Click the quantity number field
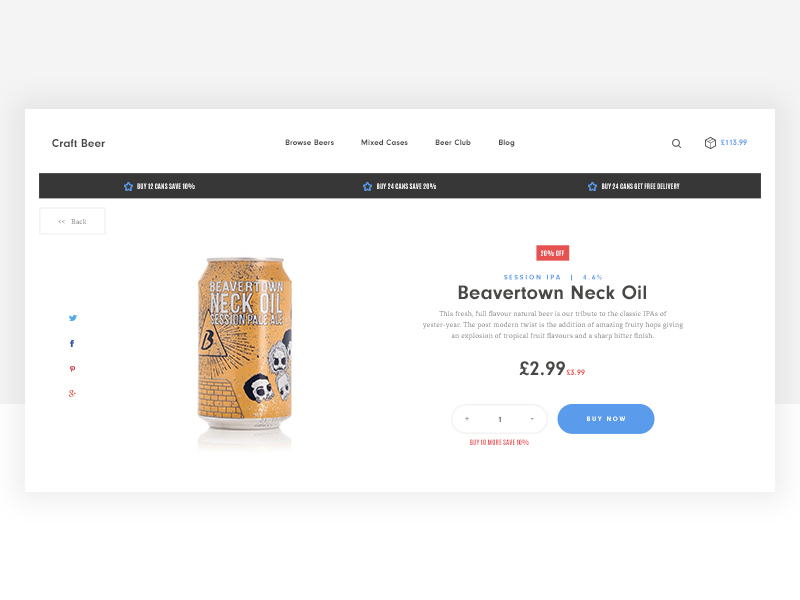This screenshot has width=800, height=600. point(500,419)
